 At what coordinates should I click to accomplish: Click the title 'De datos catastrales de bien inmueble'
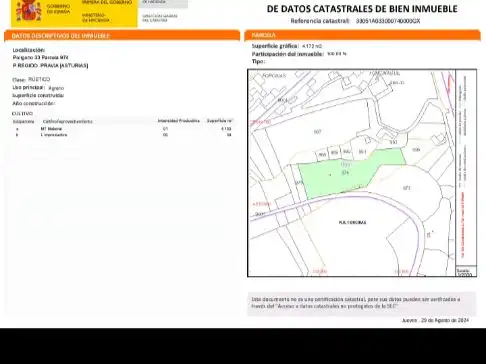click(362, 9)
